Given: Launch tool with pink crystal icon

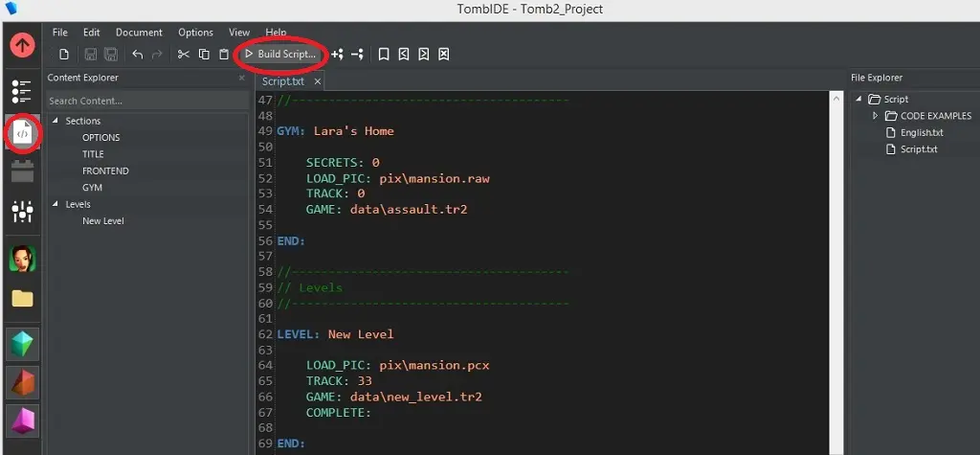Looking at the screenshot, I should coord(22,420).
